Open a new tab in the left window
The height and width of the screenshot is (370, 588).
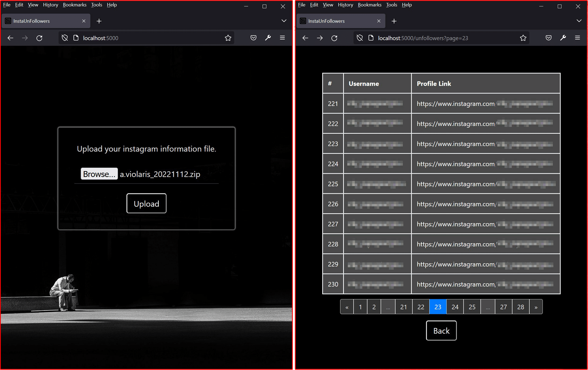coord(99,21)
